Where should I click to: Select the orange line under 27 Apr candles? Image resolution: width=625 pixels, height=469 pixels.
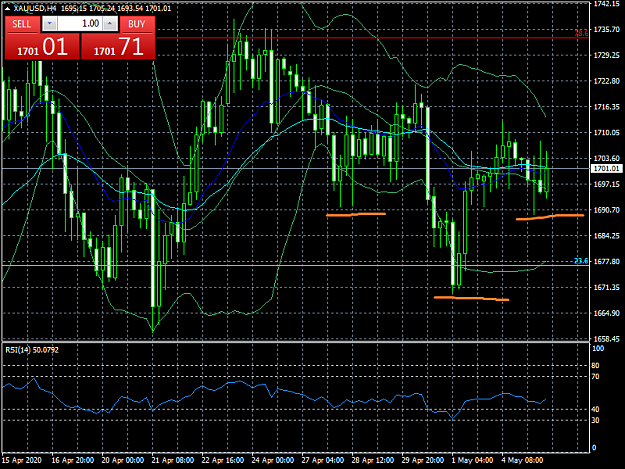(356, 214)
